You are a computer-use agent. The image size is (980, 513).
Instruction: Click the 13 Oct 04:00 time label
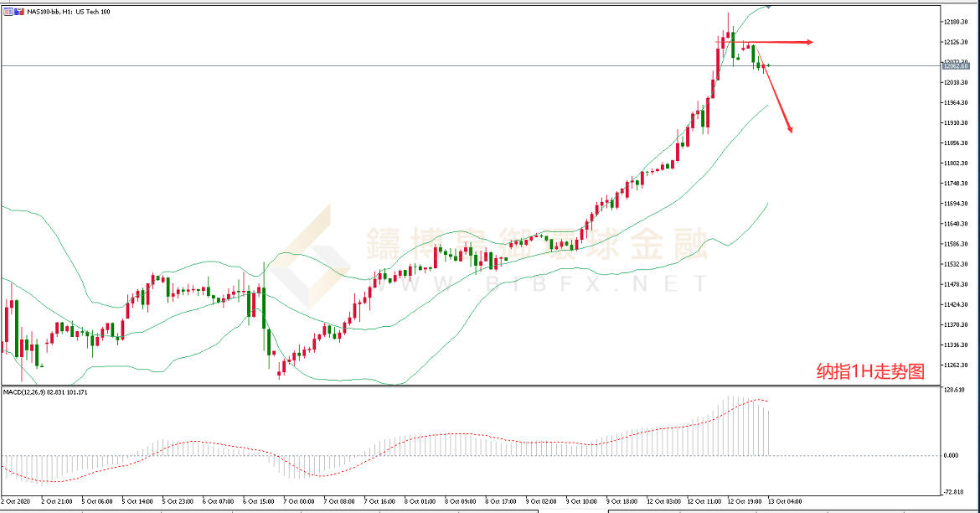(787, 501)
